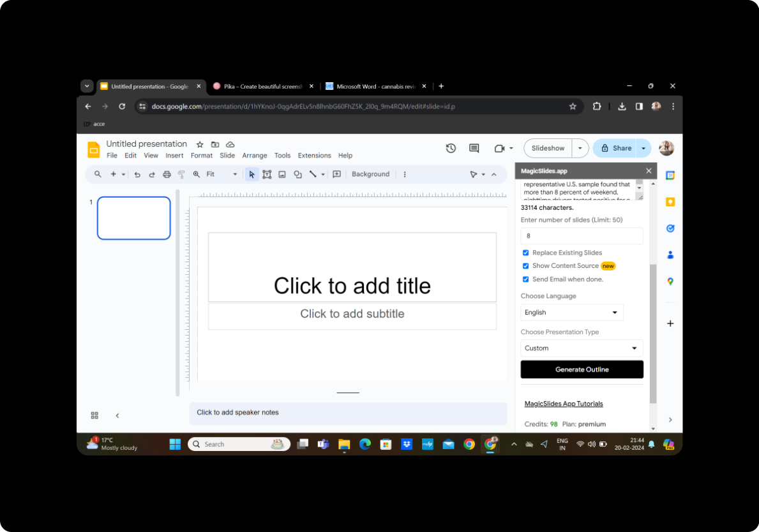
Task: Open the Insert menu
Action: (174, 156)
